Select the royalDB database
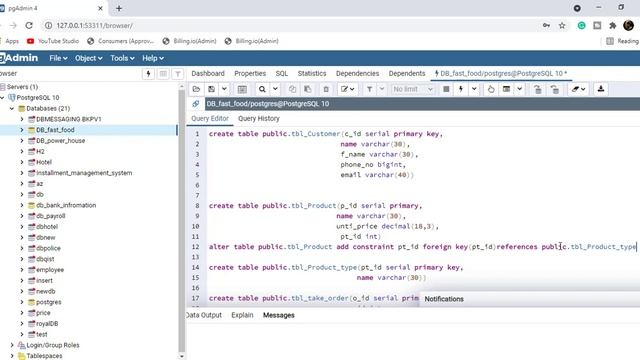Image resolution: width=640 pixels, height=360 pixels. point(47,324)
